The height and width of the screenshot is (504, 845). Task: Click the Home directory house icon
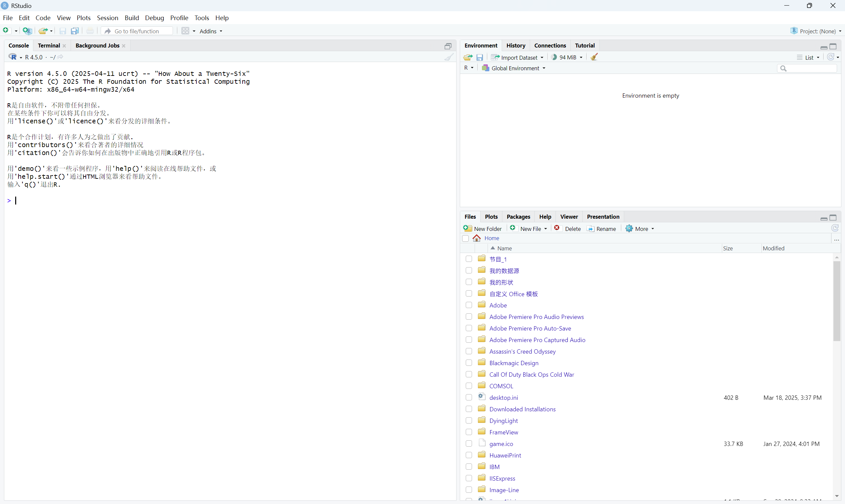pos(477,238)
